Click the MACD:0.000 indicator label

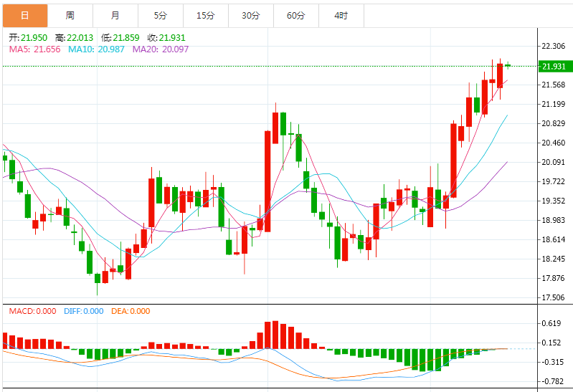coord(32,311)
